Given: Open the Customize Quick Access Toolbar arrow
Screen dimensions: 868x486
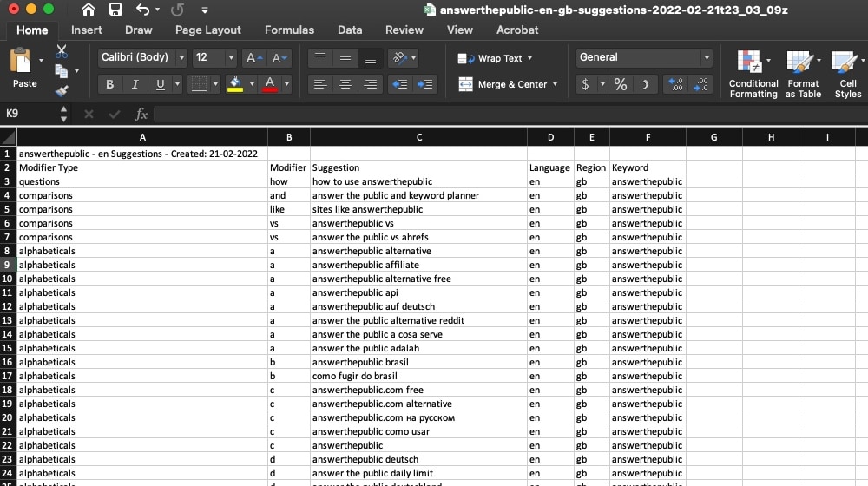Looking at the screenshot, I should (x=205, y=10).
